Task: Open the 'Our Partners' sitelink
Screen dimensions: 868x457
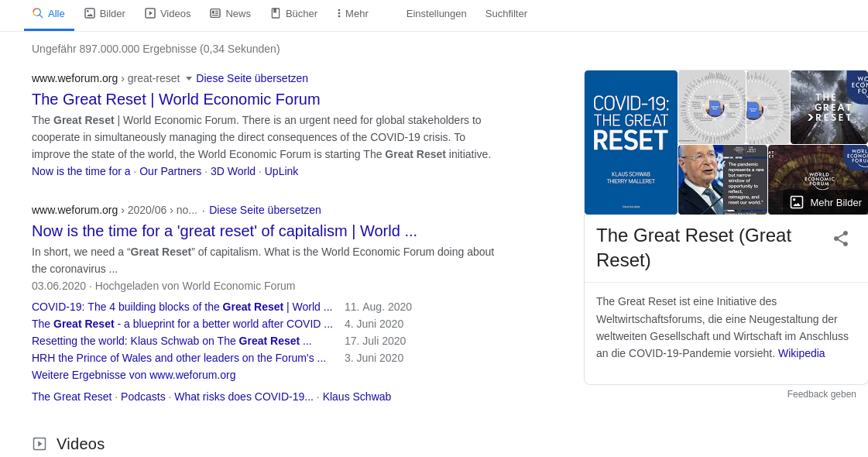Action: click(x=170, y=171)
